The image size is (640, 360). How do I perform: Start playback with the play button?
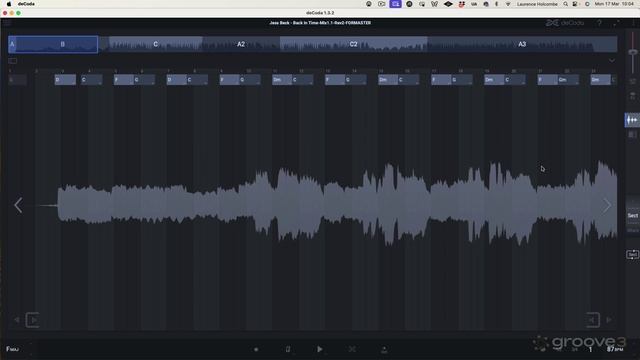(x=320, y=349)
